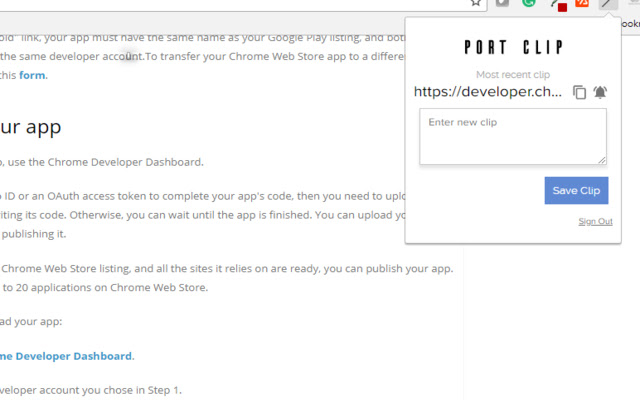Viewport: 640px width, 400px height.
Task: Click the 'publishing it.' text line
Action: [33, 234]
